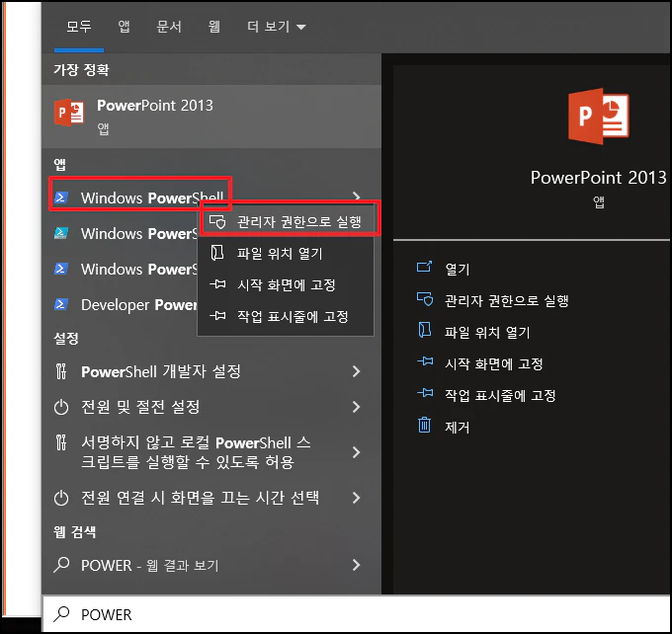Click third Windows PowerShell result icon
Screen dimensions: 672x634
(x=61, y=269)
